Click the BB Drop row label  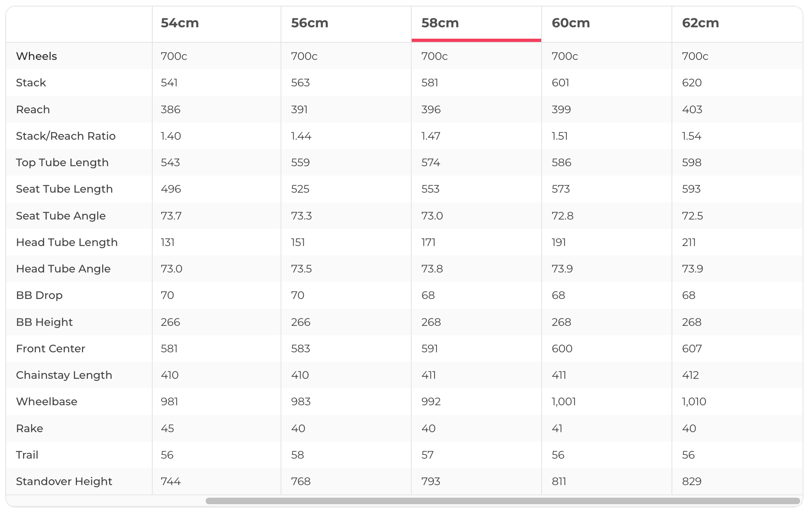coord(39,295)
